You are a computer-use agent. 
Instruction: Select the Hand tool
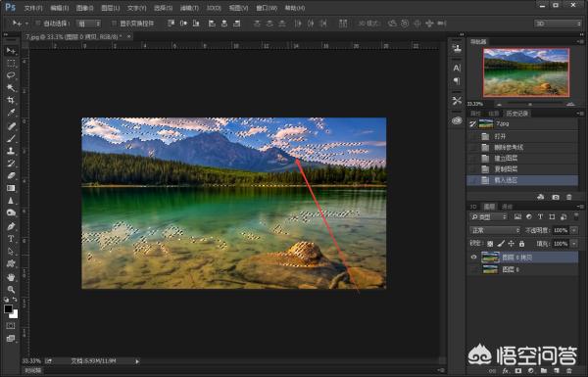(x=11, y=277)
